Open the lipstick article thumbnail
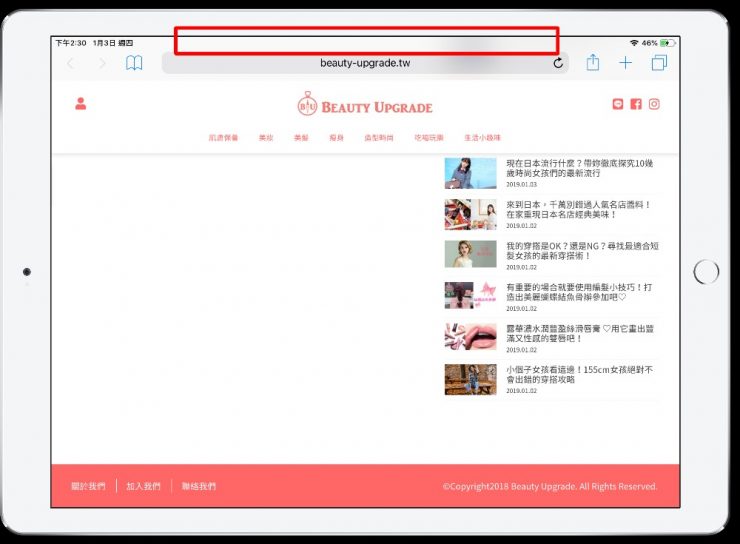The width and height of the screenshot is (740, 544). pos(470,337)
